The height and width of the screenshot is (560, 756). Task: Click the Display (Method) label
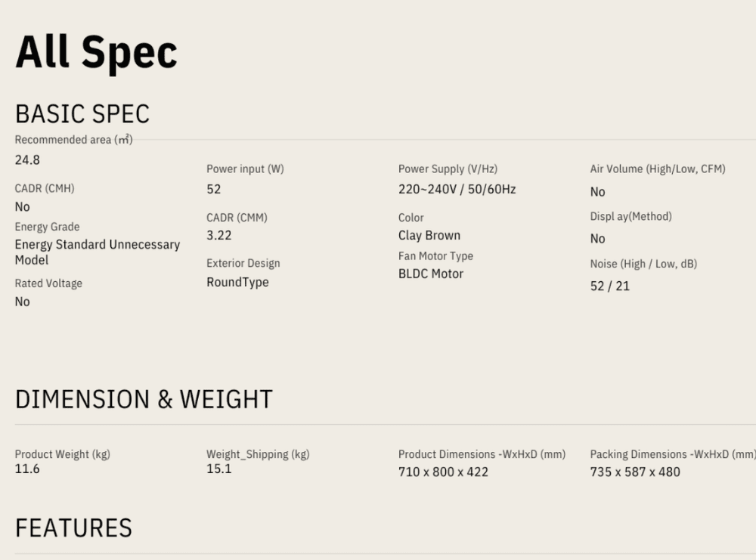coord(631,216)
